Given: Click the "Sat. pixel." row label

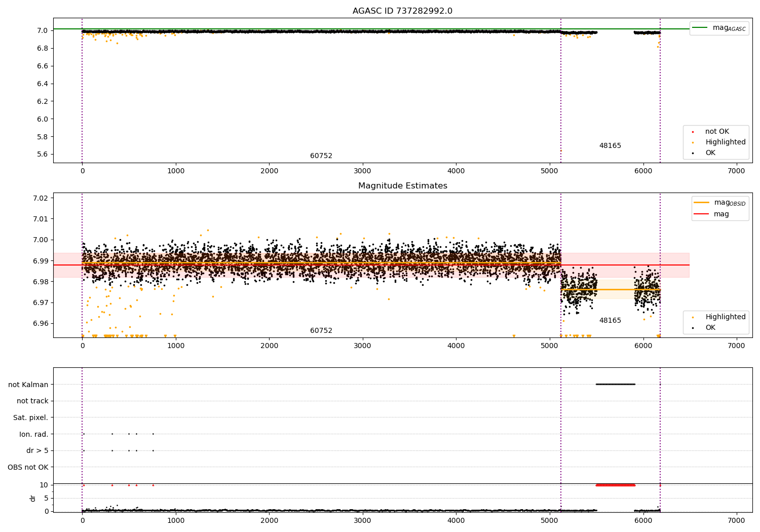Looking at the screenshot, I should [x=31, y=418].
